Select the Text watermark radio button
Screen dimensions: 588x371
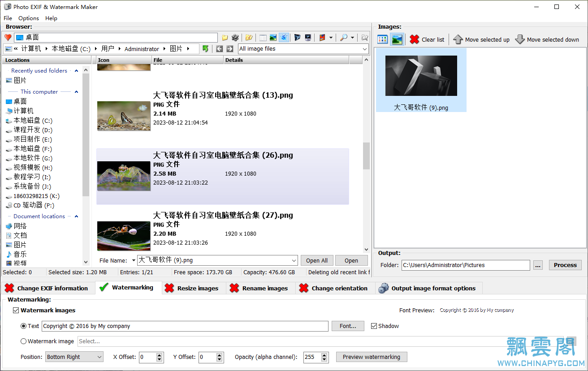[24, 326]
